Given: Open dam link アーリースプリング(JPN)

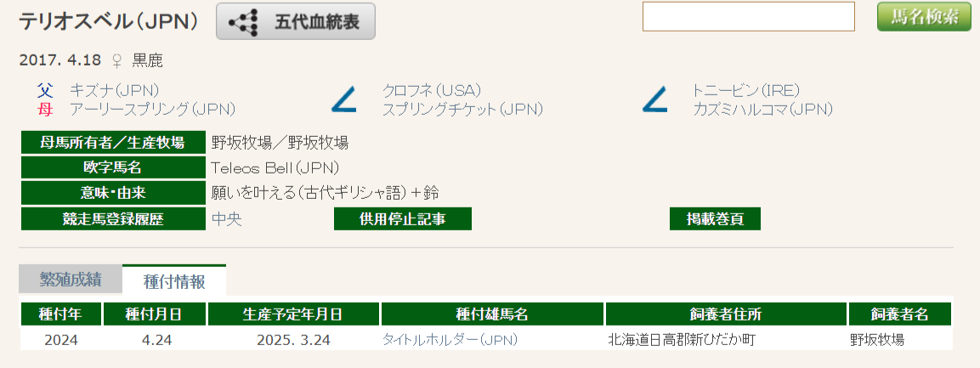Looking at the screenshot, I should (152, 110).
